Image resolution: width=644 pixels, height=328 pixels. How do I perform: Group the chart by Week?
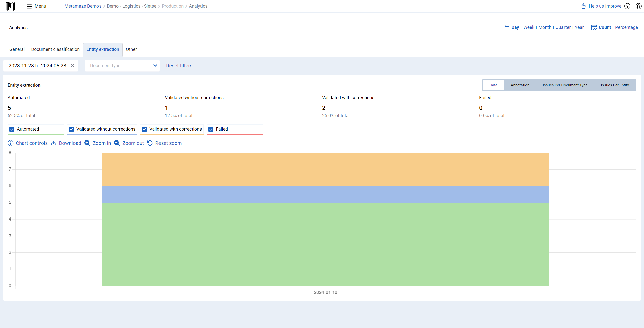529,27
